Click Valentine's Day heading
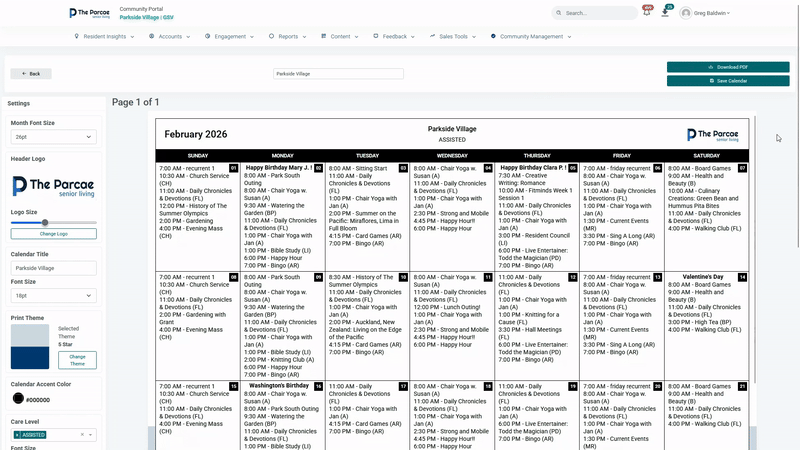This screenshot has height=450, width=800. (703, 277)
